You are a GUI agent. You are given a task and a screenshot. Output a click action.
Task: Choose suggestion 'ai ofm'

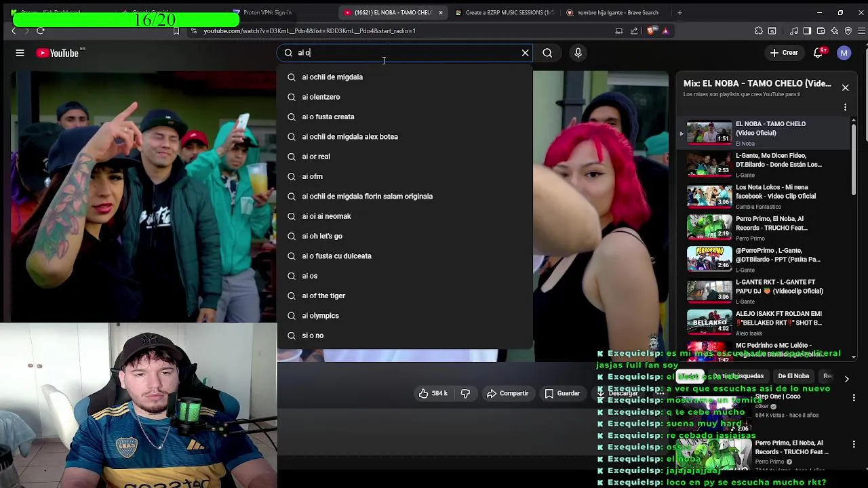point(404,176)
